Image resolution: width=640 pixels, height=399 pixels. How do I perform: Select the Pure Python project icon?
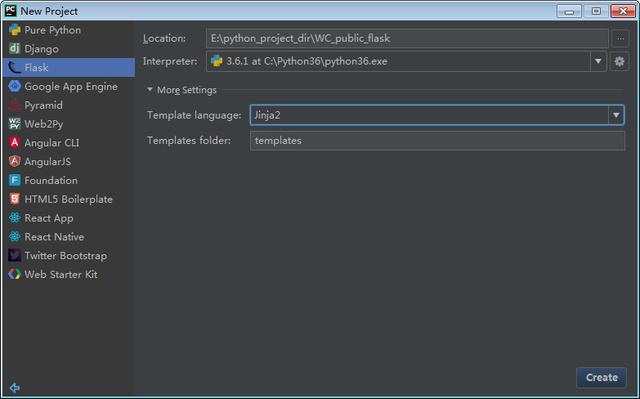pos(15,30)
